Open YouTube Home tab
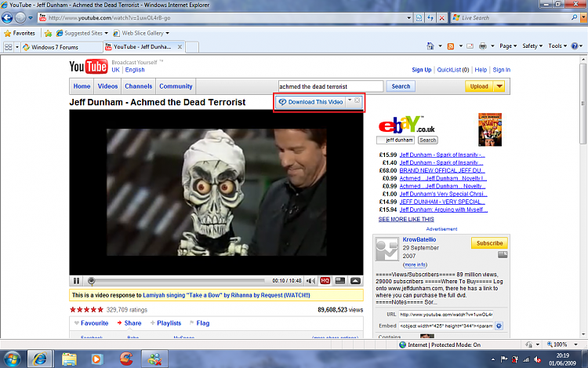Image resolution: width=588 pixels, height=368 pixels. coord(82,86)
